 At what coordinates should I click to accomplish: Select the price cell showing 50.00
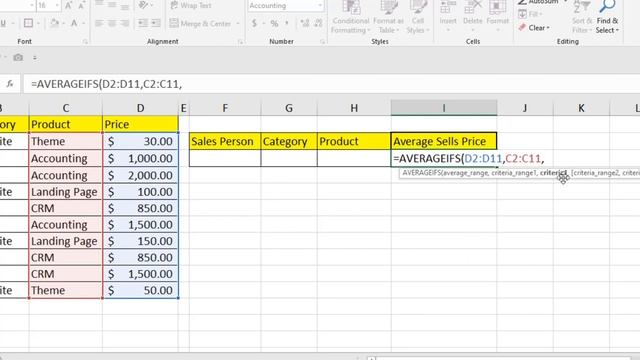click(140, 290)
